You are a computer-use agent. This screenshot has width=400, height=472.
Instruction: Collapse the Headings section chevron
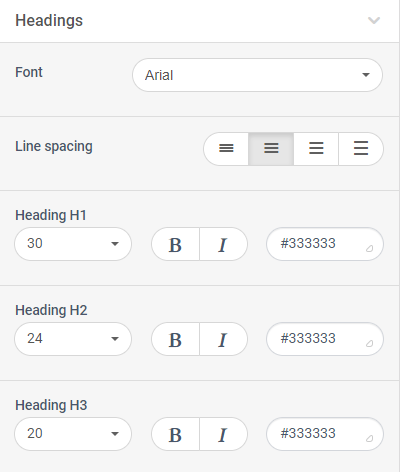coord(374,21)
